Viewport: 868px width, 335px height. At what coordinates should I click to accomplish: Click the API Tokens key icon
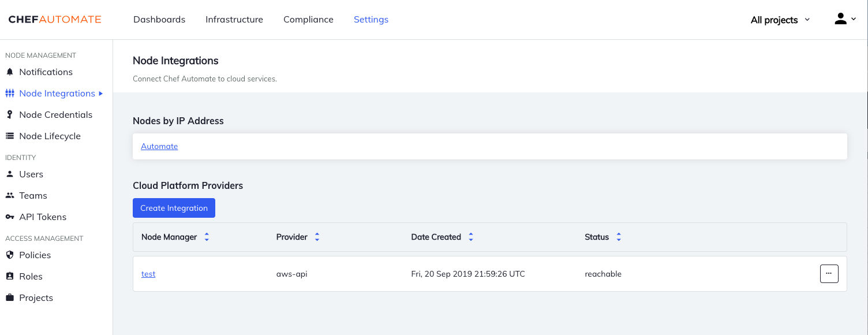click(x=10, y=217)
